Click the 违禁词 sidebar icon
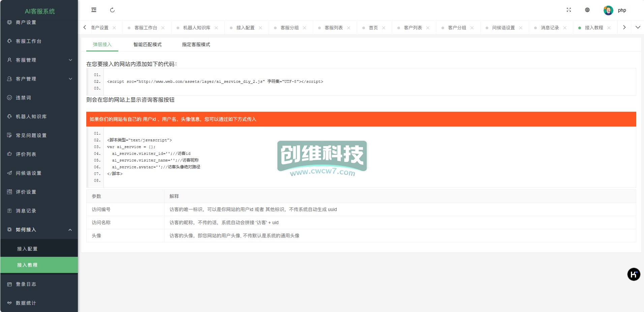 point(9,98)
